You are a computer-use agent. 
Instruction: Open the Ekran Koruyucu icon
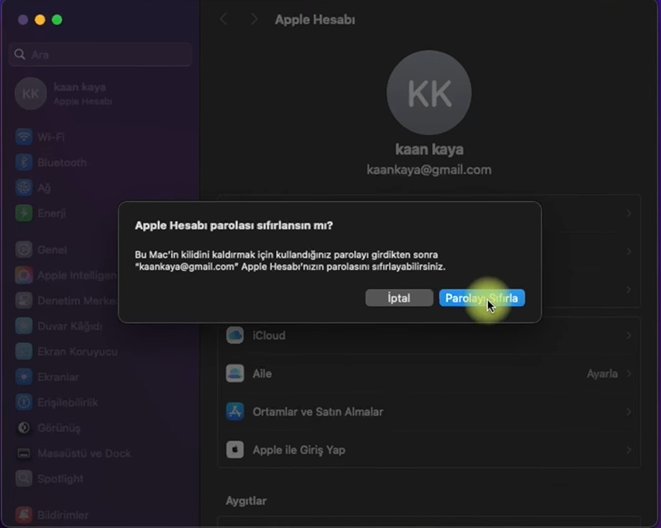(24, 351)
